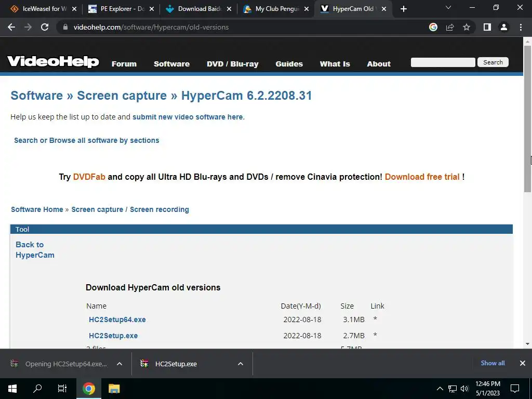This screenshot has height=399, width=532.
Task: Close the downloads bar
Action: [523, 363]
